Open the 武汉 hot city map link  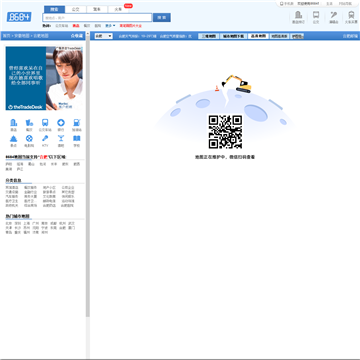[x=71, y=223]
